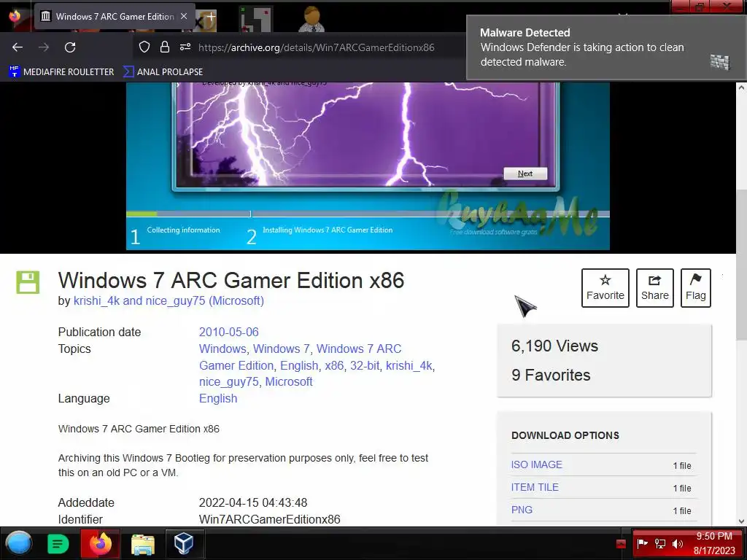Screen dimensions: 747x560
Task: Open the Microsoft topic link
Action: [289, 381]
